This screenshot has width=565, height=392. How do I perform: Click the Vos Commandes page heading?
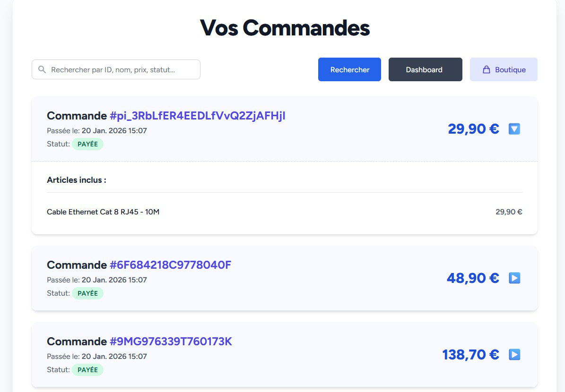(285, 28)
